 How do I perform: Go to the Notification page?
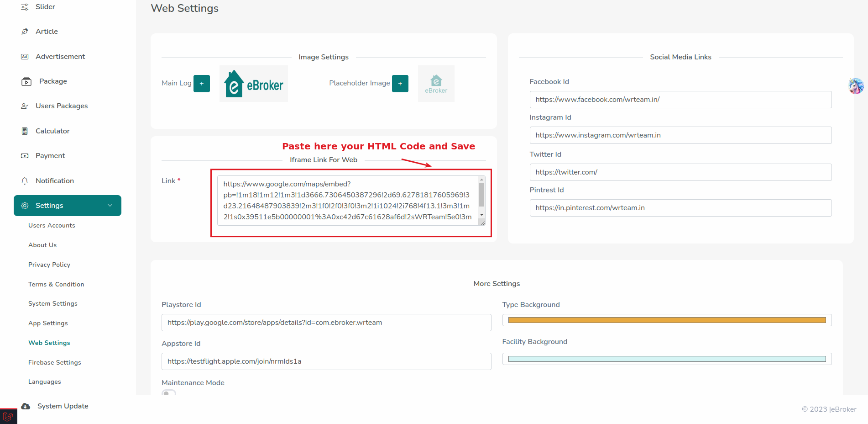click(55, 181)
